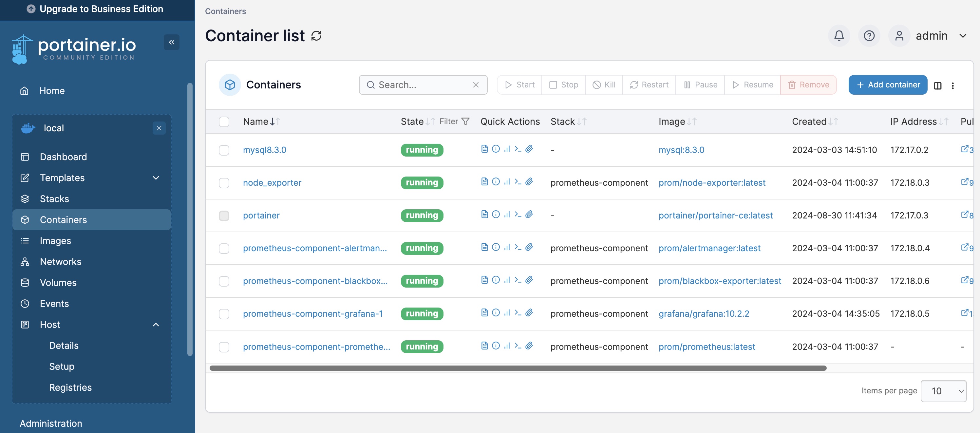Sort containers by State column
Viewport: 980px width, 433px height.
(417, 122)
